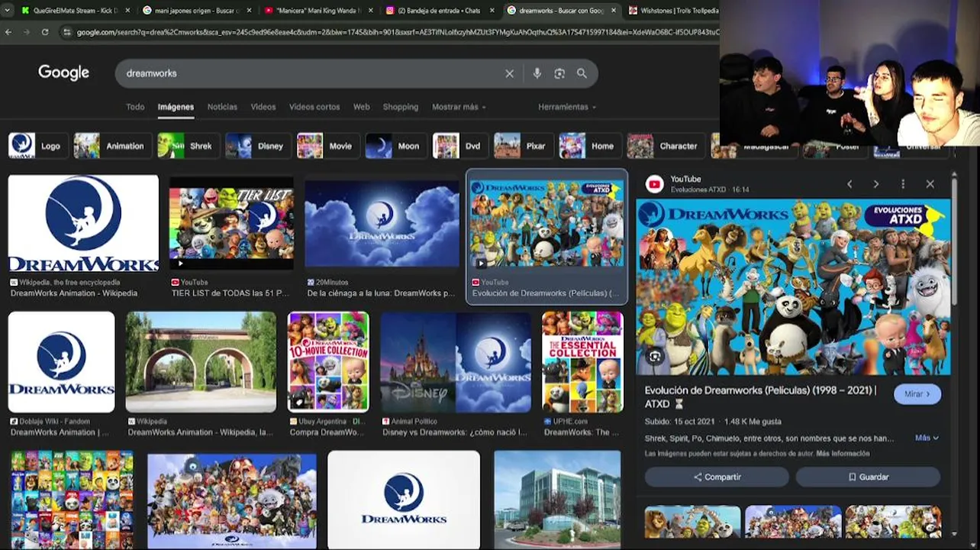The height and width of the screenshot is (550, 980).
Task: Filter images by the 'Movie' chip
Action: pos(328,146)
